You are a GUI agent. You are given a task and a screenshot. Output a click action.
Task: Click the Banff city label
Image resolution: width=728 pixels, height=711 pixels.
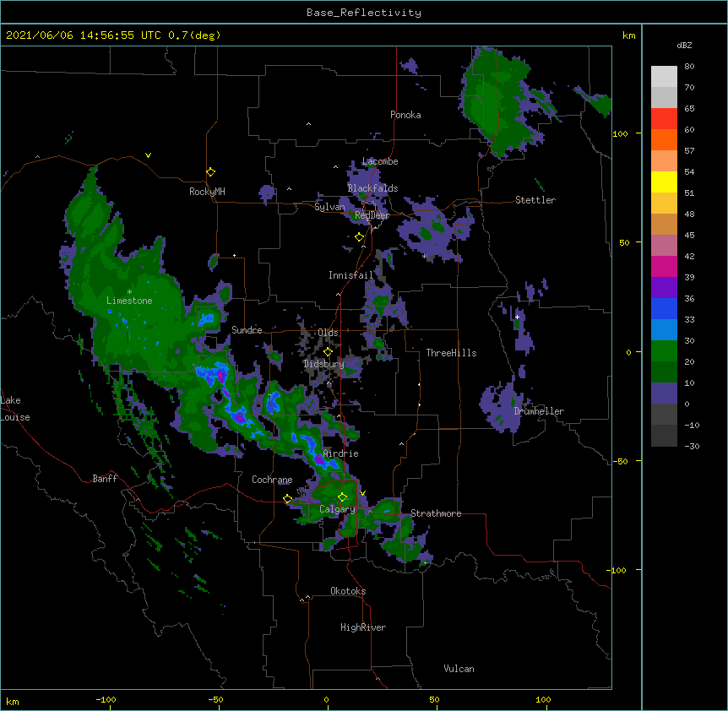pyautogui.click(x=105, y=479)
